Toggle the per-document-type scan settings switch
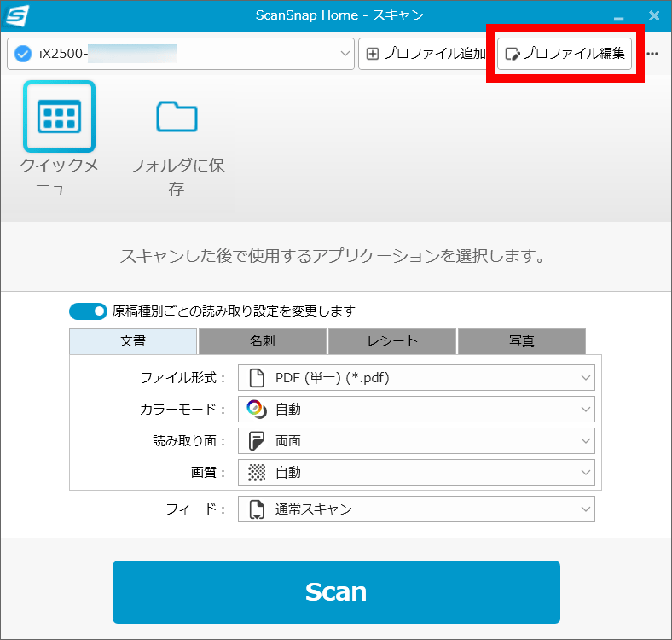The height and width of the screenshot is (640, 672). [x=88, y=311]
